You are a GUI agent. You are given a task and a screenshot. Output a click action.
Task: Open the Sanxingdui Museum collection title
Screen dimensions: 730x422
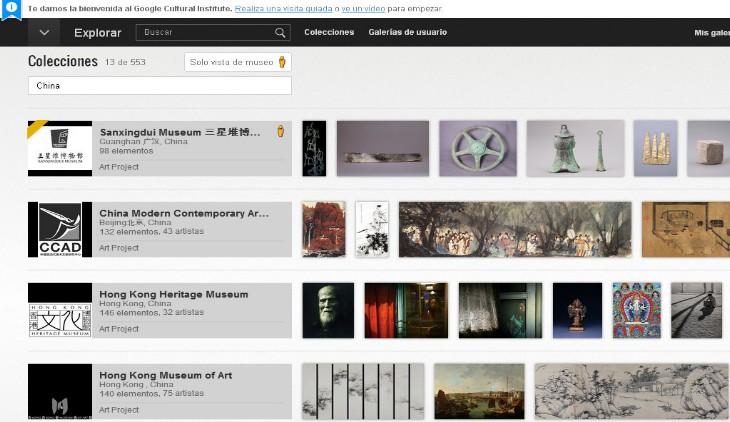pyautogui.click(x=180, y=132)
